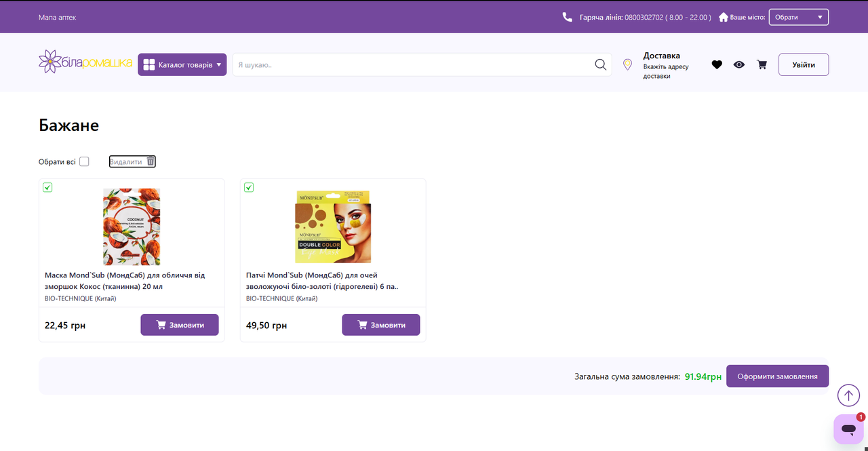This screenshot has width=868, height=451.
Task: Click the total 91.94грн amount
Action: pyautogui.click(x=703, y=376)
